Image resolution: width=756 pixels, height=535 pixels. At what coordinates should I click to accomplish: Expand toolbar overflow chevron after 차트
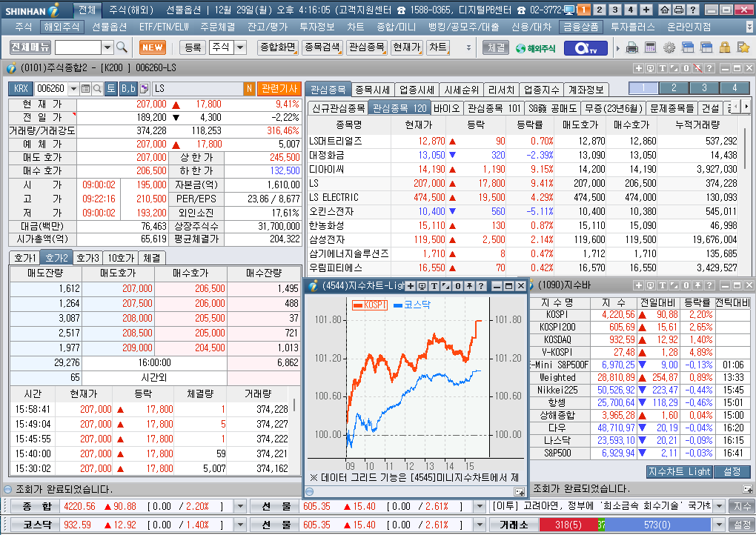tap(468, 47)
